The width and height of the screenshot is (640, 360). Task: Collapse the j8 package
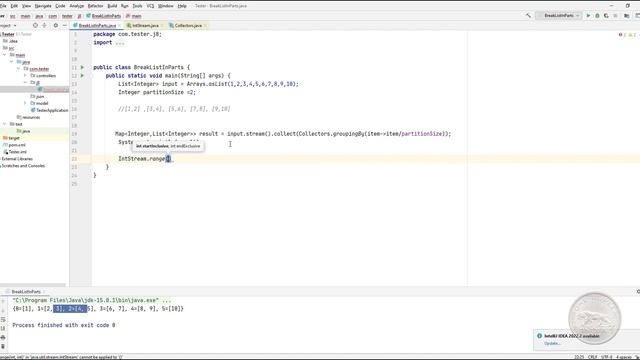[x=25, y=82]
